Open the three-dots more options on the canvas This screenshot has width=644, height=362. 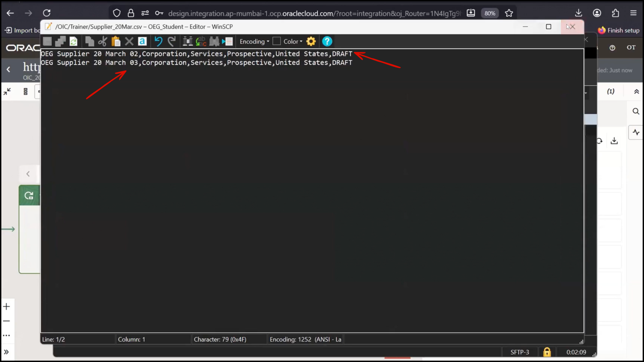point(6,335)
